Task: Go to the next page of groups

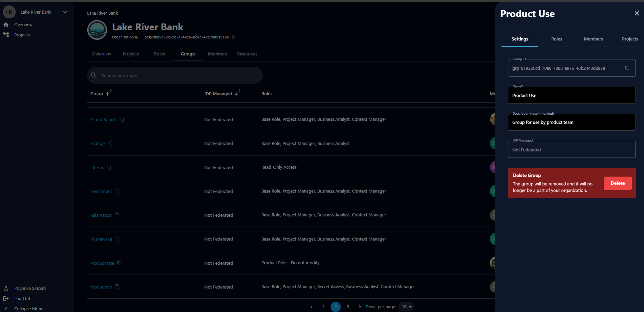Action: click(360, 307)
